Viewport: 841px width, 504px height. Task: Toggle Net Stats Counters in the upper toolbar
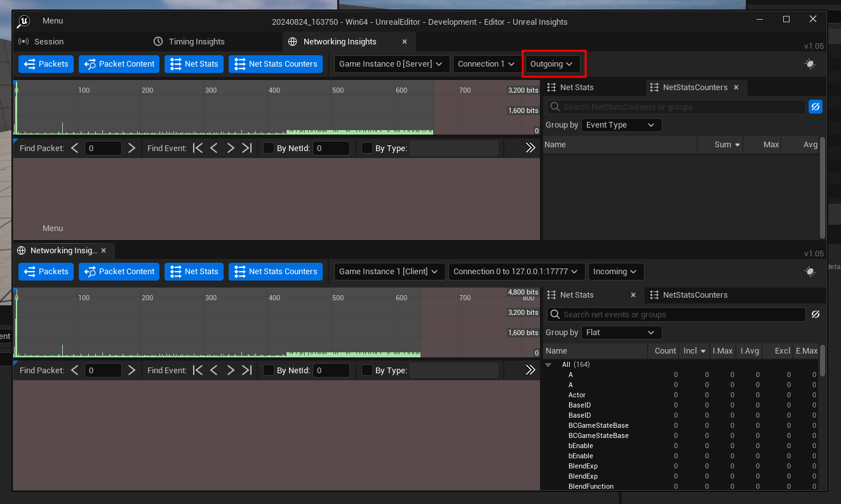click(x=276, y=64)
